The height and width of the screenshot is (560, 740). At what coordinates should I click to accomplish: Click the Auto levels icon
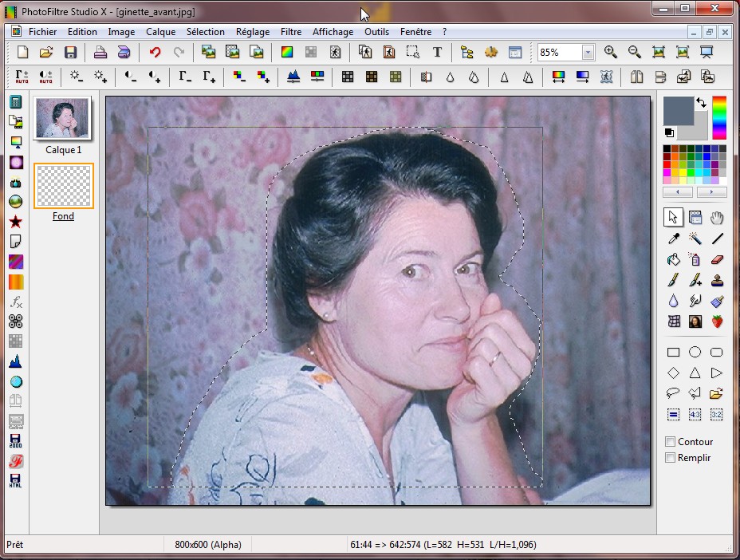[x=22, y=77]
